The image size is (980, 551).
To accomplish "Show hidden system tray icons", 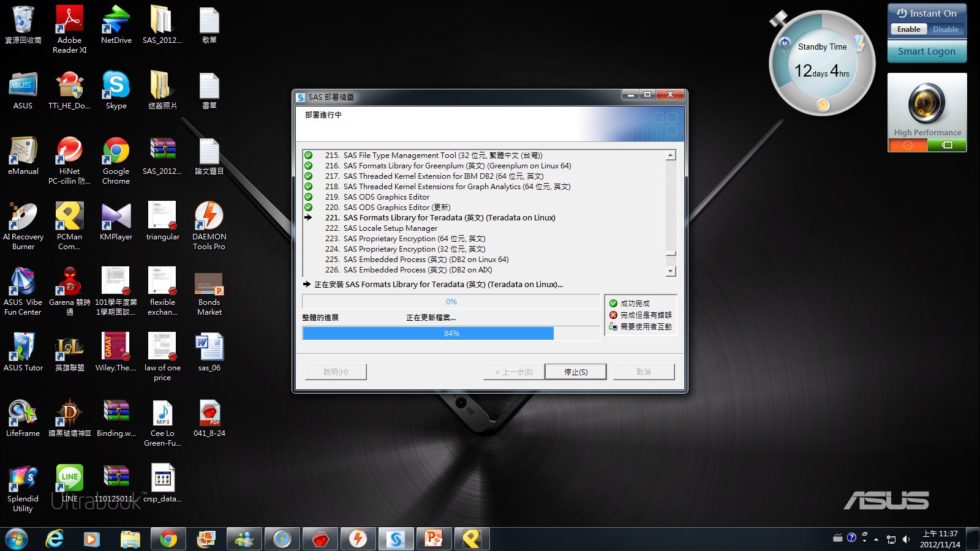I will [x=876, y=539].
